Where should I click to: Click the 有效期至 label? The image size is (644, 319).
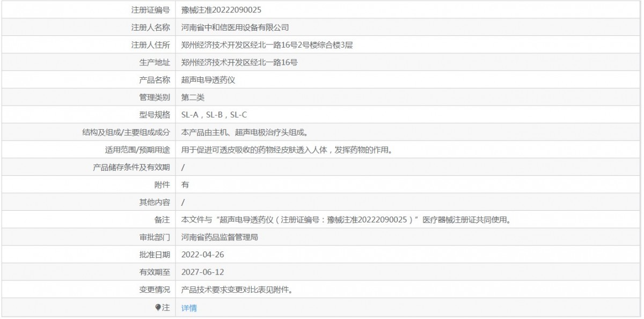pos(154,272)
